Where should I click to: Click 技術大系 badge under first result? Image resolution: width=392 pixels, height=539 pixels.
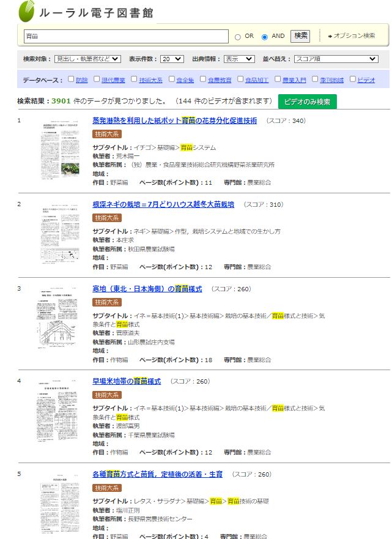click(x=107, y=134)
